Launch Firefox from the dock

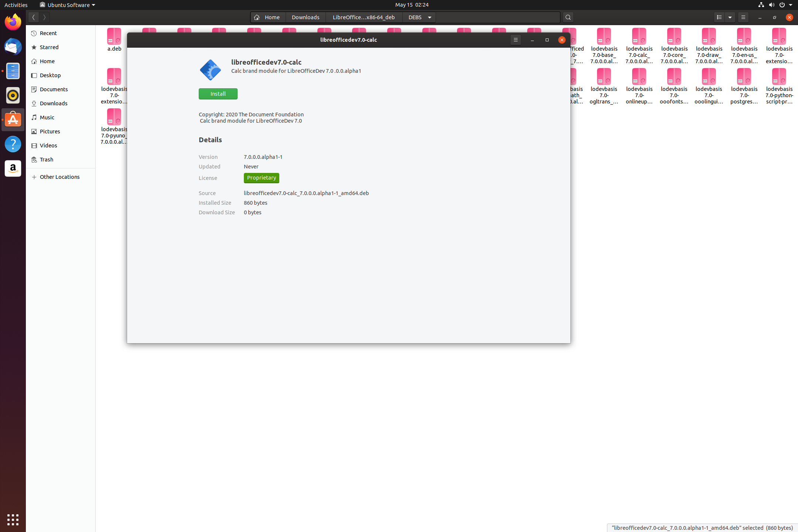pyautogui.click(x=13, y=22)
